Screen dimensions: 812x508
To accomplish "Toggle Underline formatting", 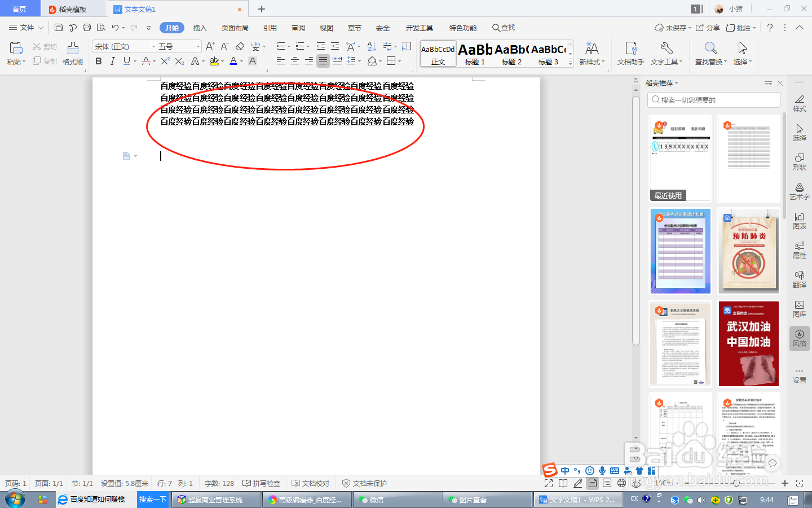I will pos(126,61).
